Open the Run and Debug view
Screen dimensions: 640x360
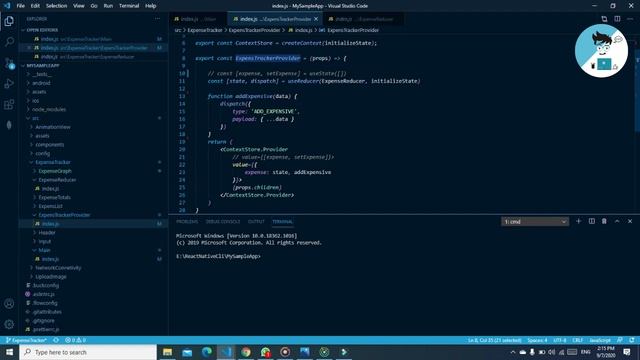9,84
